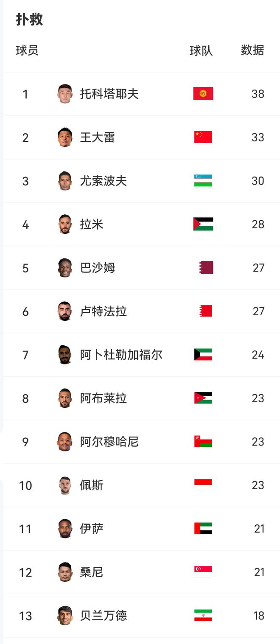Open player 尤索波夫's name link
Image resolution: width=280 pixels, height=644 pixels.
coord(103,181)
